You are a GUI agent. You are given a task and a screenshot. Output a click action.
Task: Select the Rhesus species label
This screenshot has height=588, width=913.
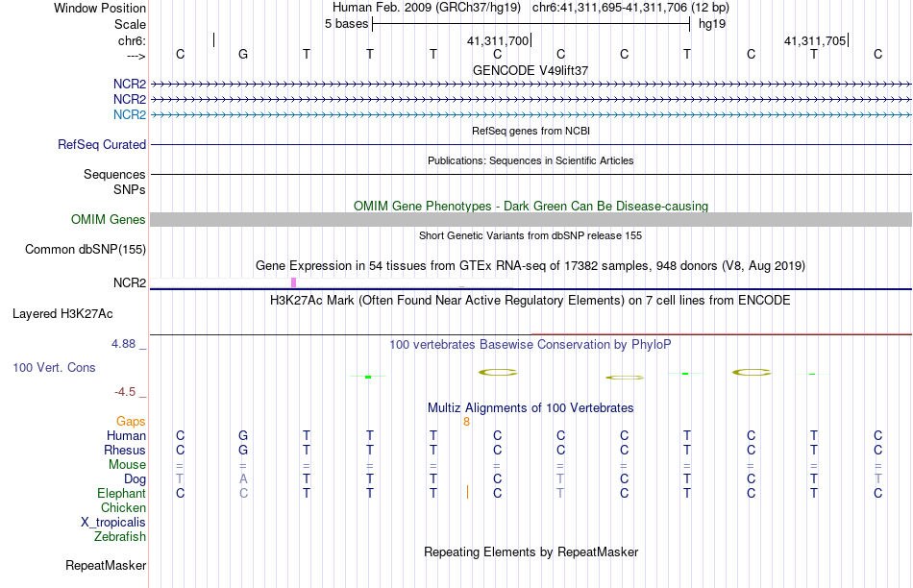(125, 450)
